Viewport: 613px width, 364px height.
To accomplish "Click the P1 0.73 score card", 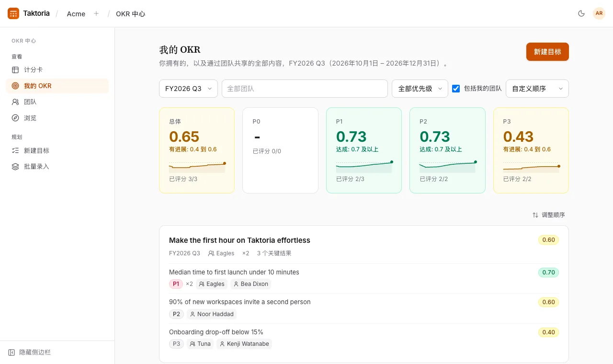I will 364,150.
